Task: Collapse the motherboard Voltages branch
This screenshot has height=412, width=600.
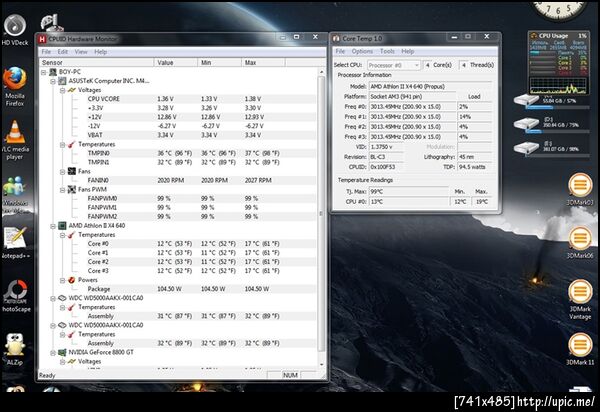Action: (62, 90)
